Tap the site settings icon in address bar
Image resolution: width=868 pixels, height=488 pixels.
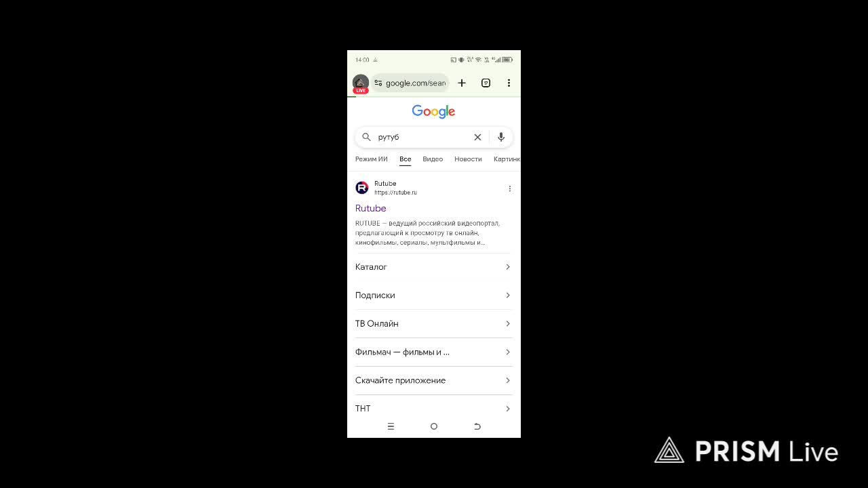tap(378, 83)
